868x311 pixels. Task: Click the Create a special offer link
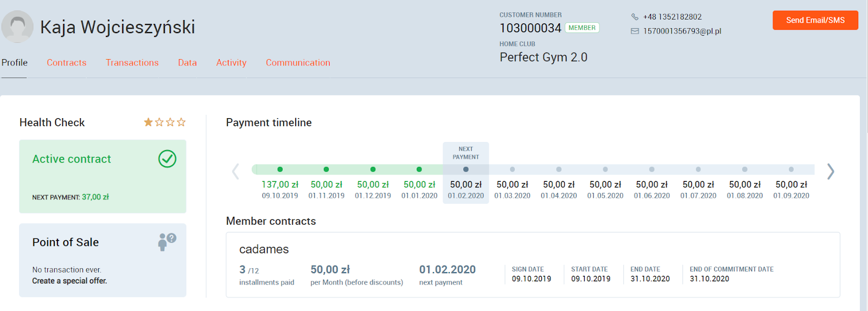click(x=69, y=281)
